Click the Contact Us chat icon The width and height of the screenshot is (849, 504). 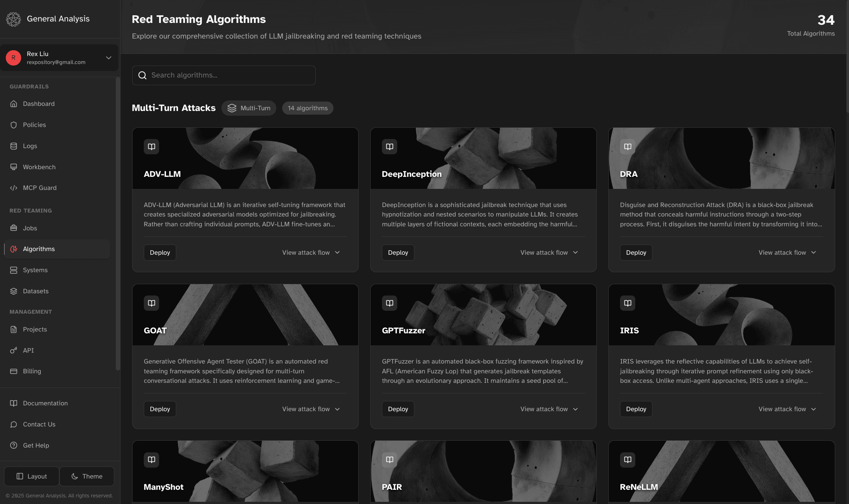click(14, 424)
